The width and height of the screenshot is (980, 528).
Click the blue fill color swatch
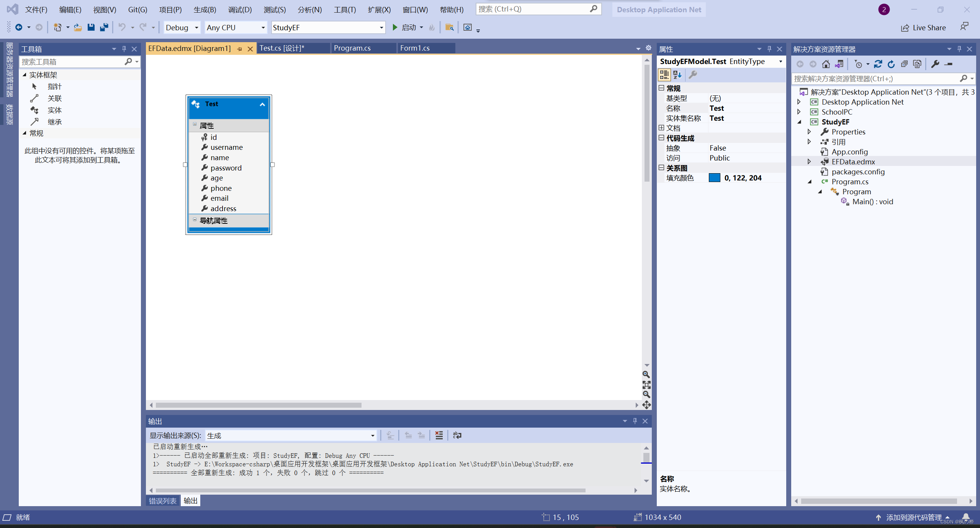click(x=714, y=178)
